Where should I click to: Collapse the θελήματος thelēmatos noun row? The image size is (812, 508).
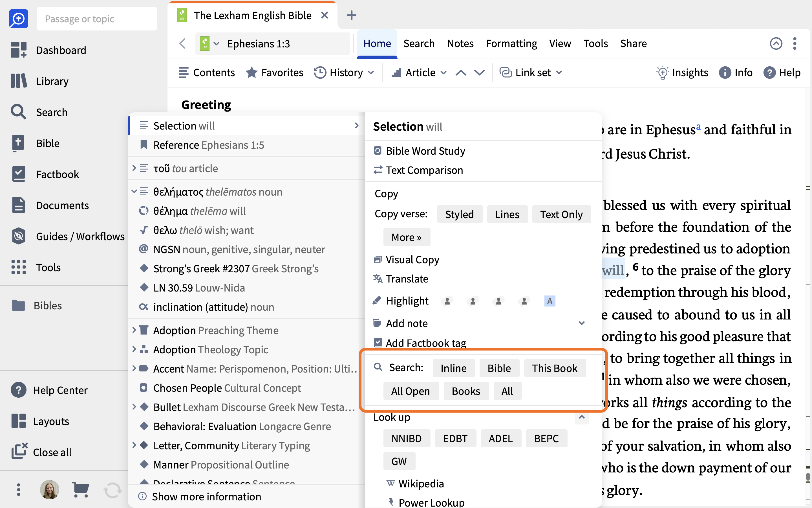(x=134, y=191)
